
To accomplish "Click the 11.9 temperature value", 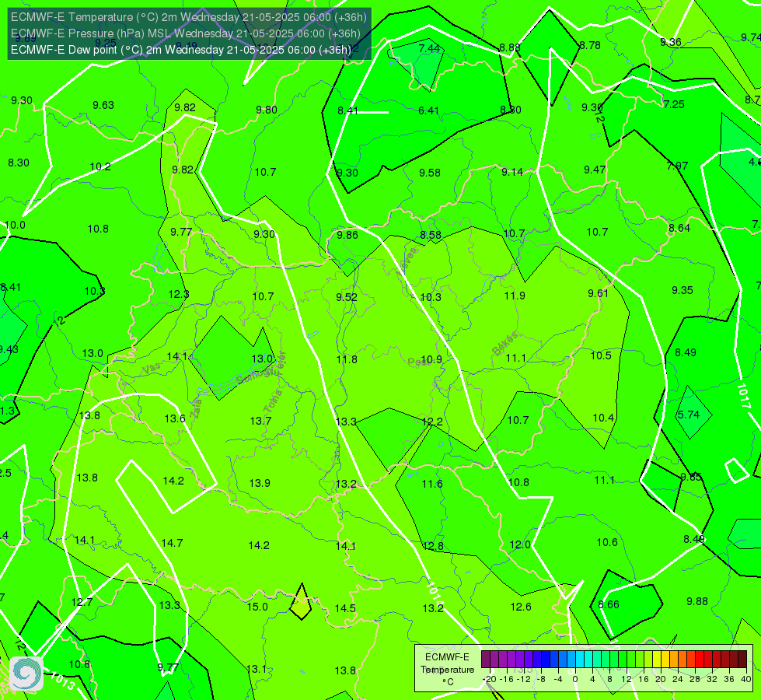I will tap(515, 296).
